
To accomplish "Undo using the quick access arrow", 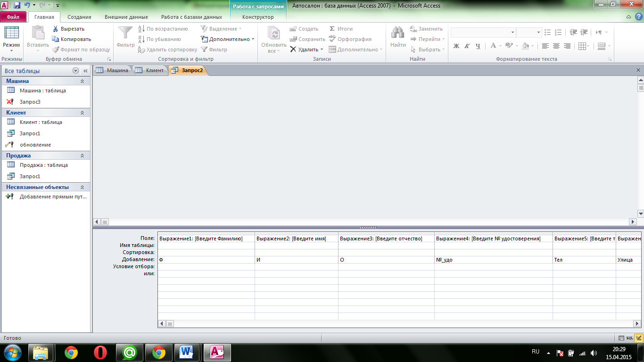I will 27,5.
